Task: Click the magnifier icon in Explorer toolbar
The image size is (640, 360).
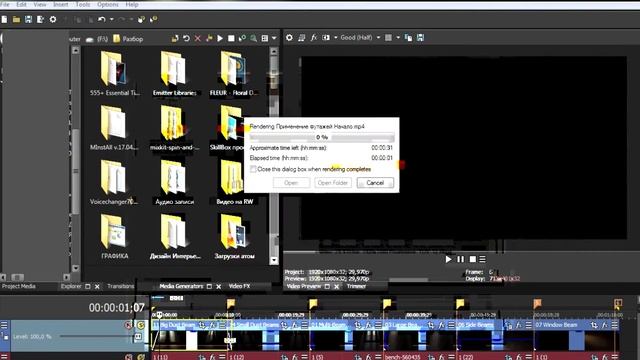Action: pos(253,38)
